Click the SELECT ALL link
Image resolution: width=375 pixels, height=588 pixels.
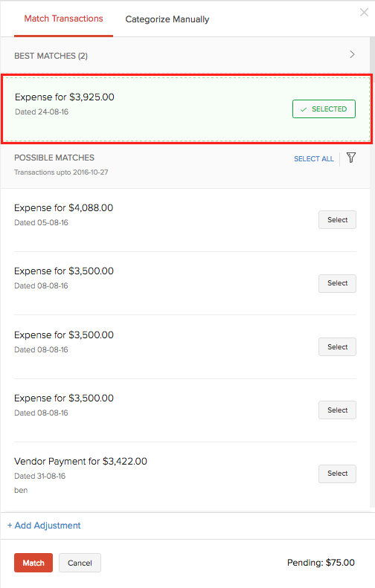[314, 158]
